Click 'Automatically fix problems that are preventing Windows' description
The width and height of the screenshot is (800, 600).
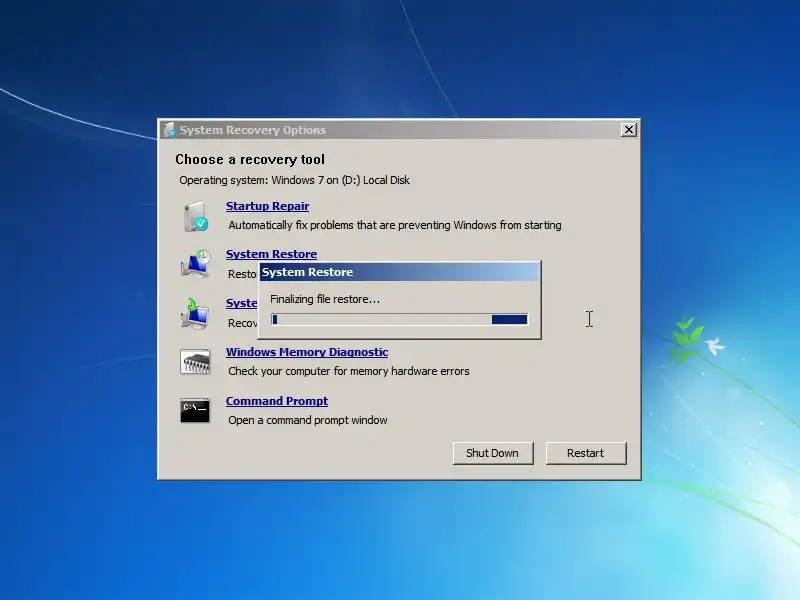(395, 225)
